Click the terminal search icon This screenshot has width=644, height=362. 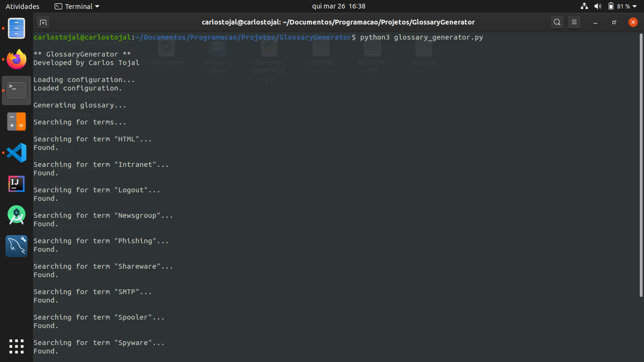click(557, 22)
